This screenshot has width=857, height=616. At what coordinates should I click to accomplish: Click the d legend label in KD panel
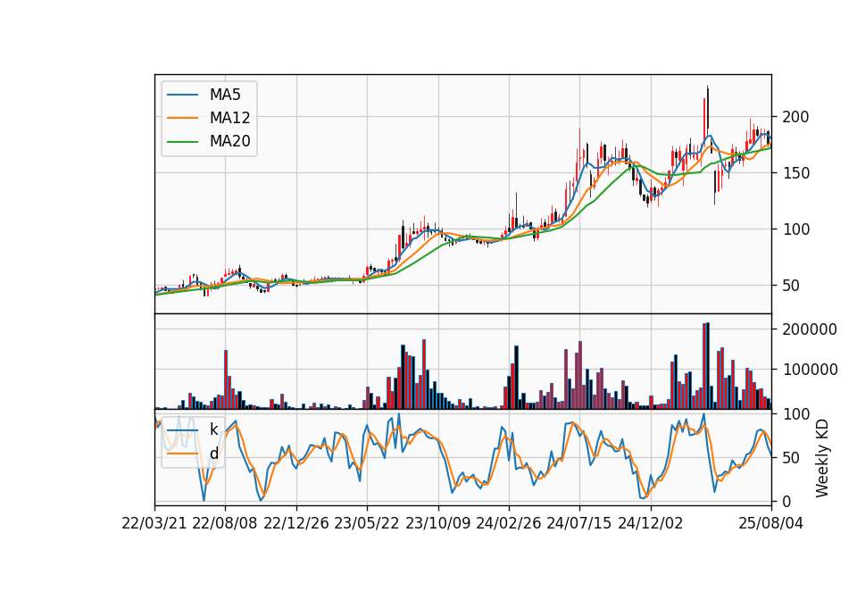coord(213,454)
